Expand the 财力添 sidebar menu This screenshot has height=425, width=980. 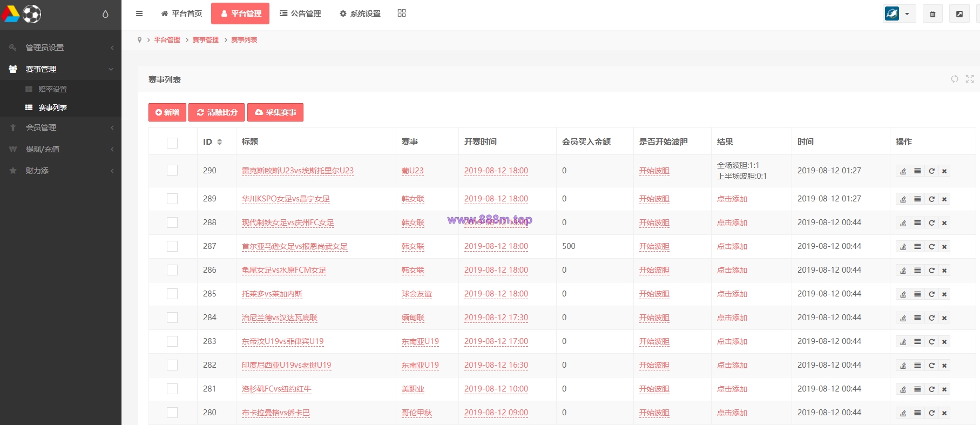(60, 171)
